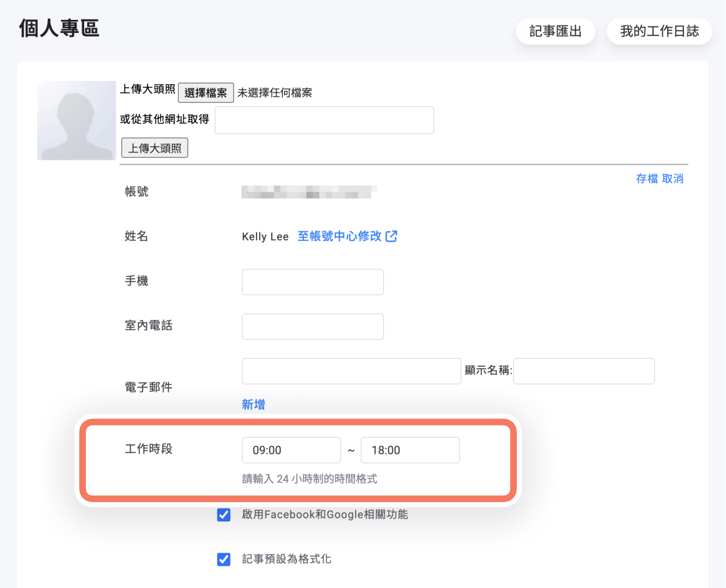The width and height of the screenshot is (726, 588).
Task: Disable the 啟用Facebook和Google相關功能 checkbox
Action: point(224,515)
